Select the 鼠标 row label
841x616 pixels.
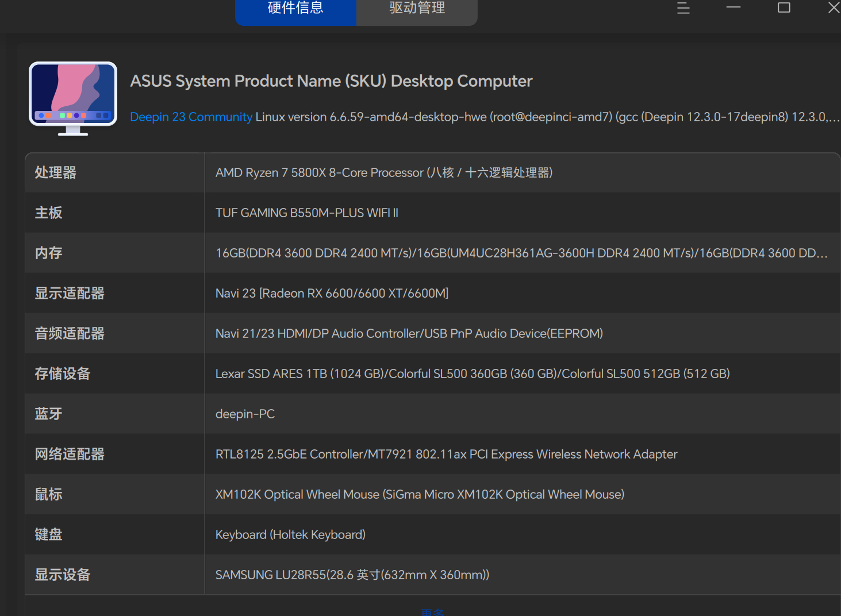click(x=48, y=494)
